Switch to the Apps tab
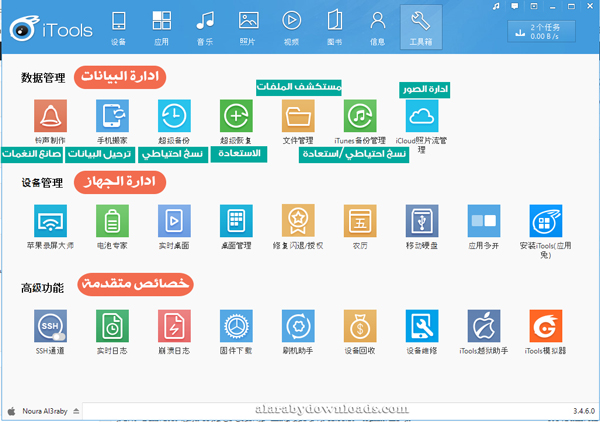Viewport: 600px width, 422px height. point(161,28)
